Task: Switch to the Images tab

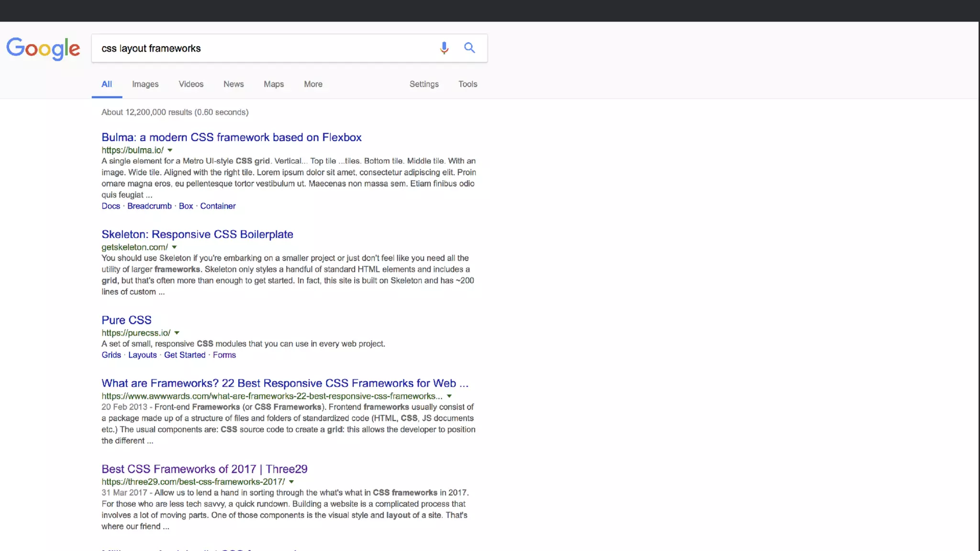Action: tap(145, 84)
